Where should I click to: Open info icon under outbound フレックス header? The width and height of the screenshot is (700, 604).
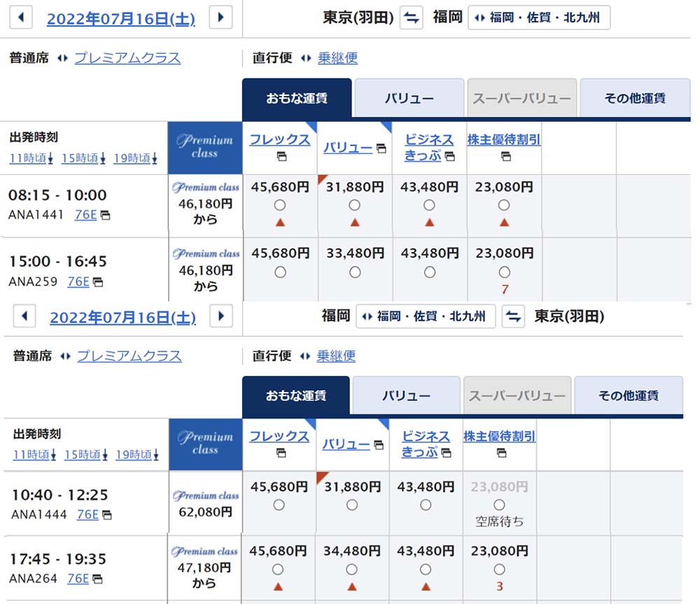coord(281,157)
